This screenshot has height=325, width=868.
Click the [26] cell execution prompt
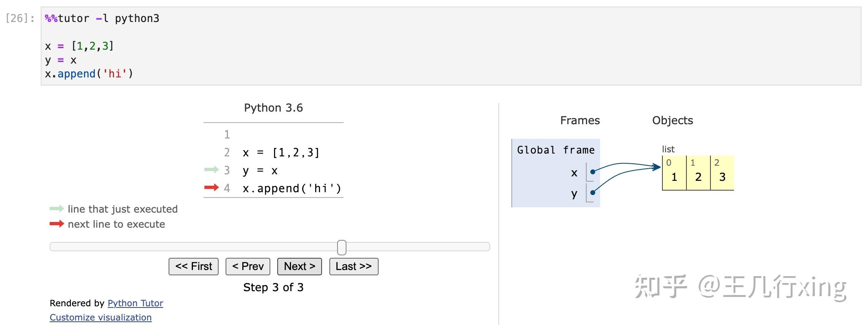[20, 18]
